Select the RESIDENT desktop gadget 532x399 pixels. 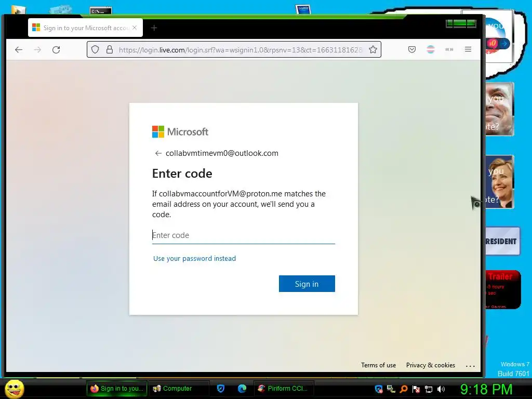point(502,241)
